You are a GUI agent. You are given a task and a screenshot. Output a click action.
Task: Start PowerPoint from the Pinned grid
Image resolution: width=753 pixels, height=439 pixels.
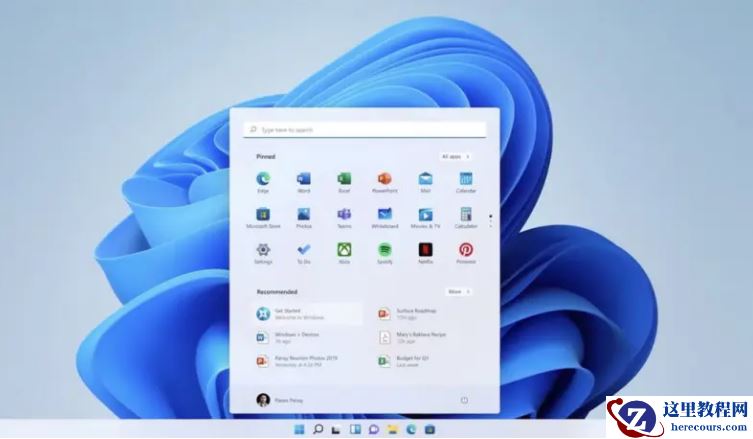tap(384, 183)
